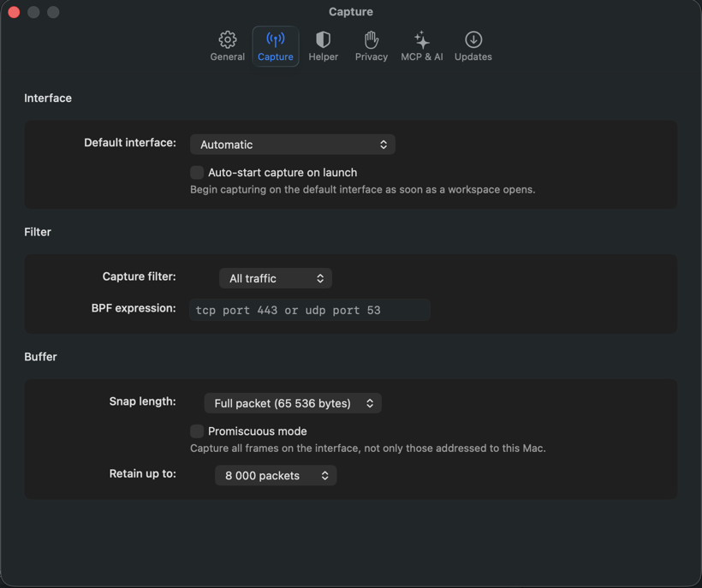Click the Capture window title text
Screen dimensions: 702x588
pyautogui.click(x=351, y=12)
